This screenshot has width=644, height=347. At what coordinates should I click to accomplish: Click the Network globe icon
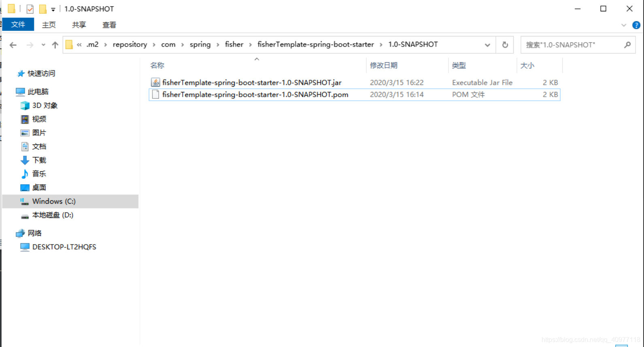coord(20,233)
